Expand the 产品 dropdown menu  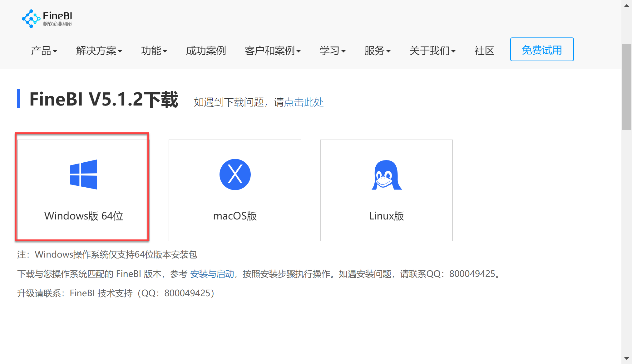[x=44, y=51]
